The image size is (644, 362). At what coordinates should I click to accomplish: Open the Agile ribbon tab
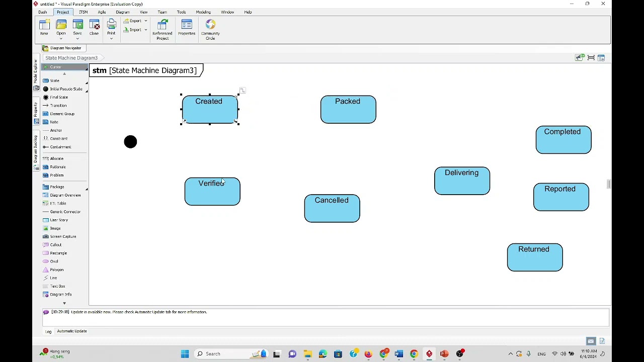(x=102, y=12)
